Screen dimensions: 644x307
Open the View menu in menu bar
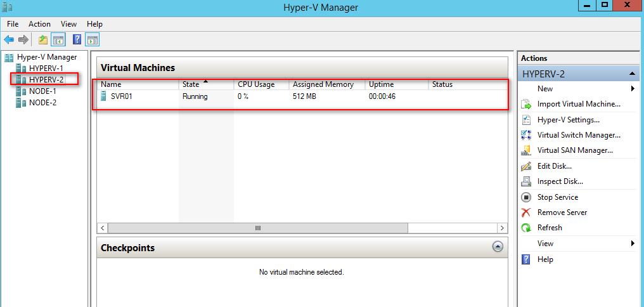pyautogui.click(x=68, y=24)
